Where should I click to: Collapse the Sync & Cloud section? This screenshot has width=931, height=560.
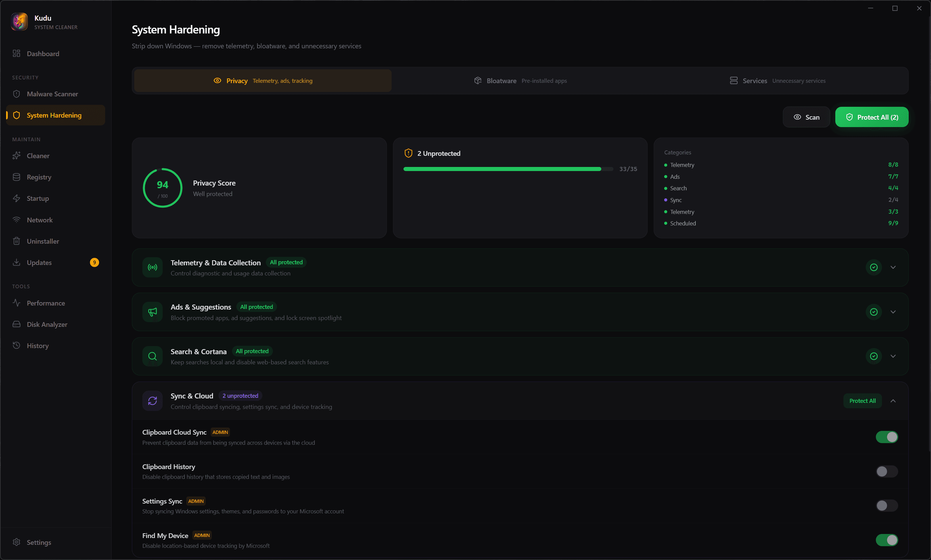click(893, 401)
